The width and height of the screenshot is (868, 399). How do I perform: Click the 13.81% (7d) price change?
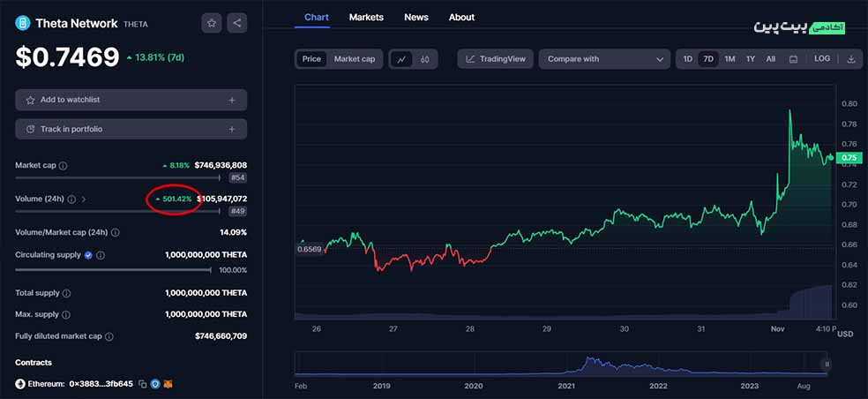155,57
